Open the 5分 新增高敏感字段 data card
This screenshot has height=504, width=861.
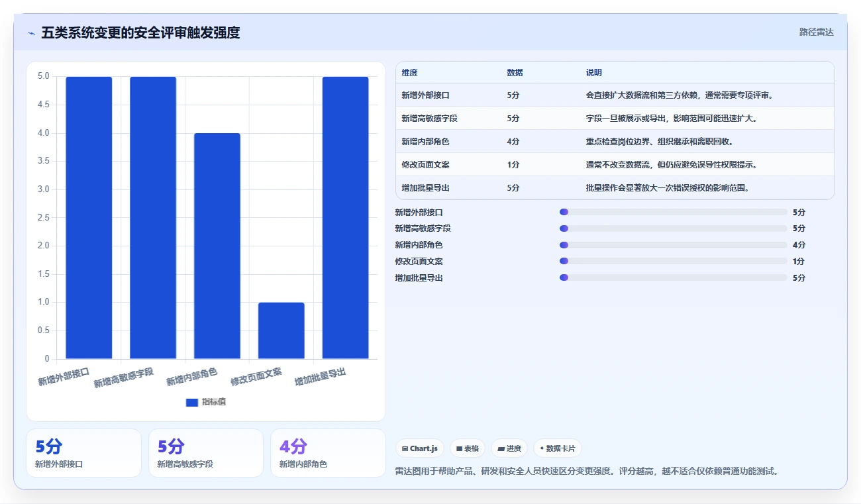click(206, 453)
